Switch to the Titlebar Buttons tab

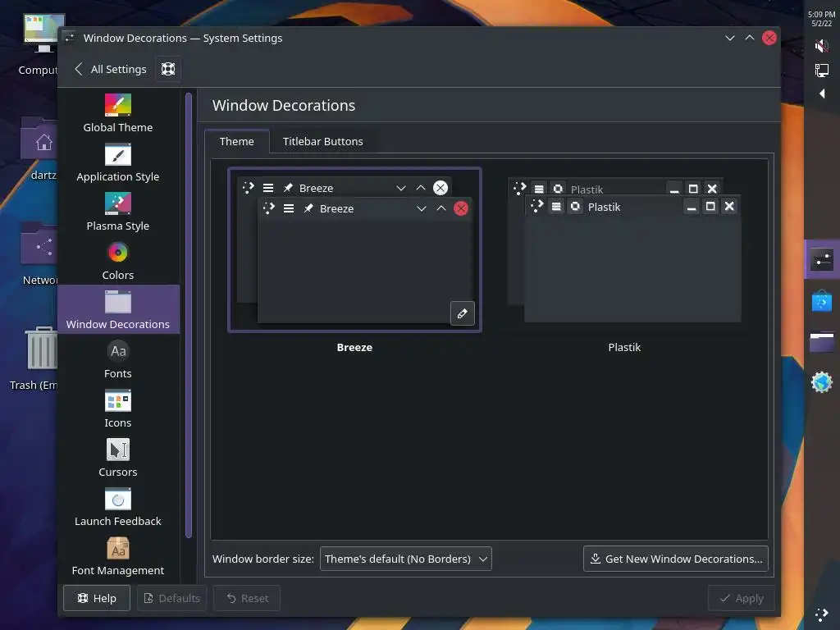tap(322, 141)
